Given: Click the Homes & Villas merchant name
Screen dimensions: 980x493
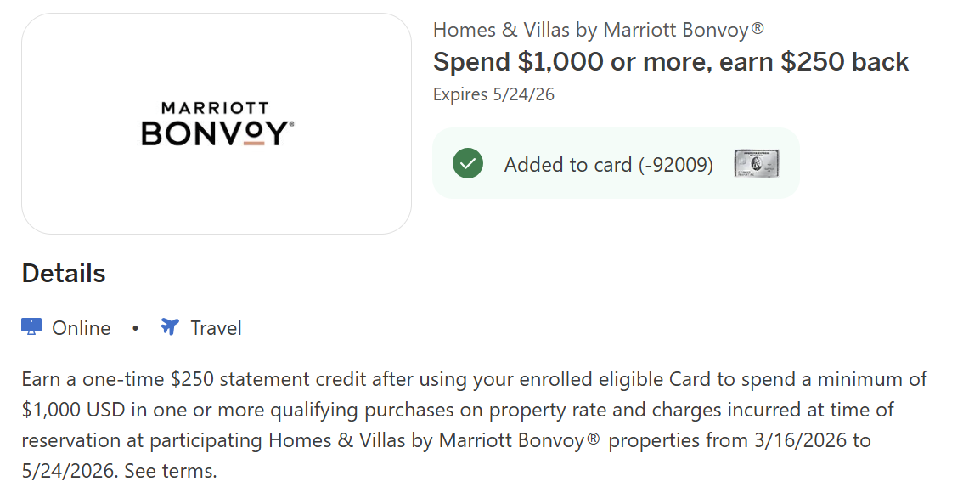Looking at the screenshot, I should click(x=598, y=30).
